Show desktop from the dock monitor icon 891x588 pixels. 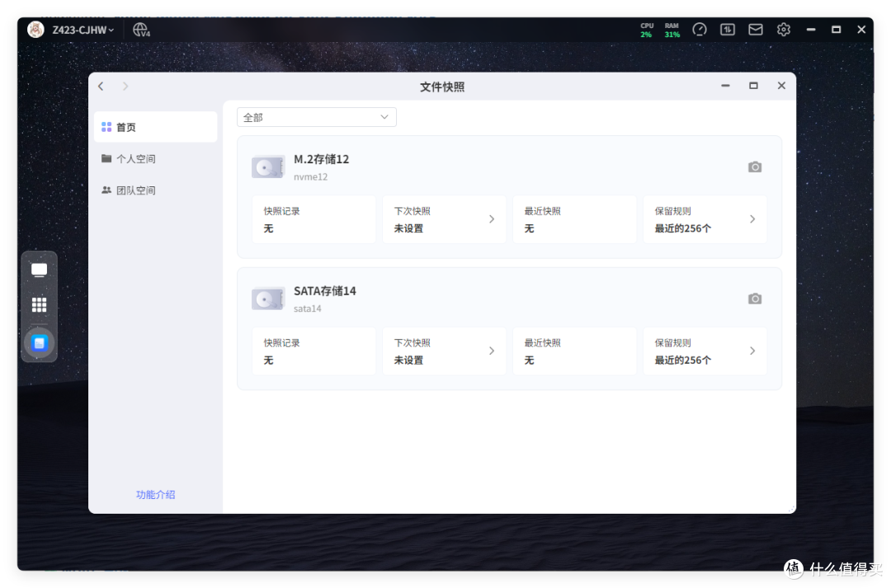40,270
